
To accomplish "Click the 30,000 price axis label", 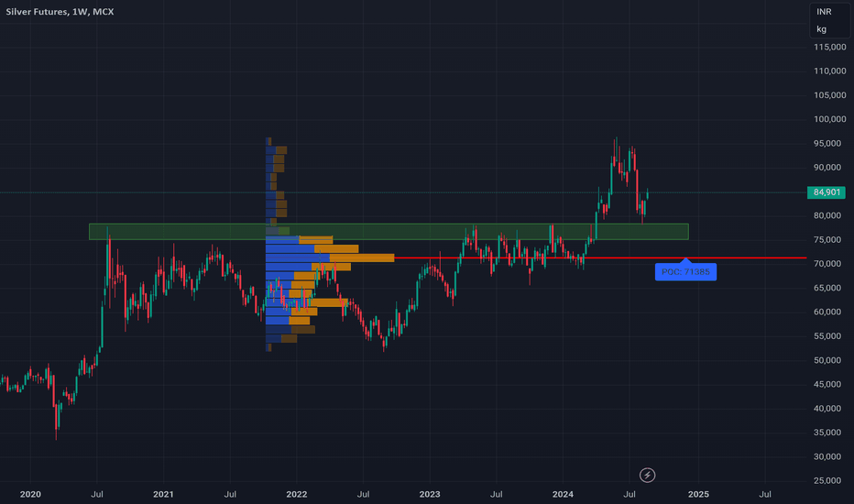I will [827, 456].
